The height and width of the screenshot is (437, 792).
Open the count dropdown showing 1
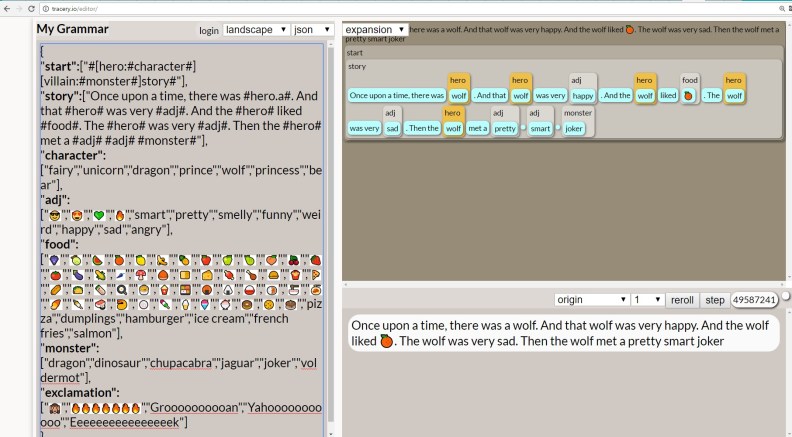coord(647,299)
